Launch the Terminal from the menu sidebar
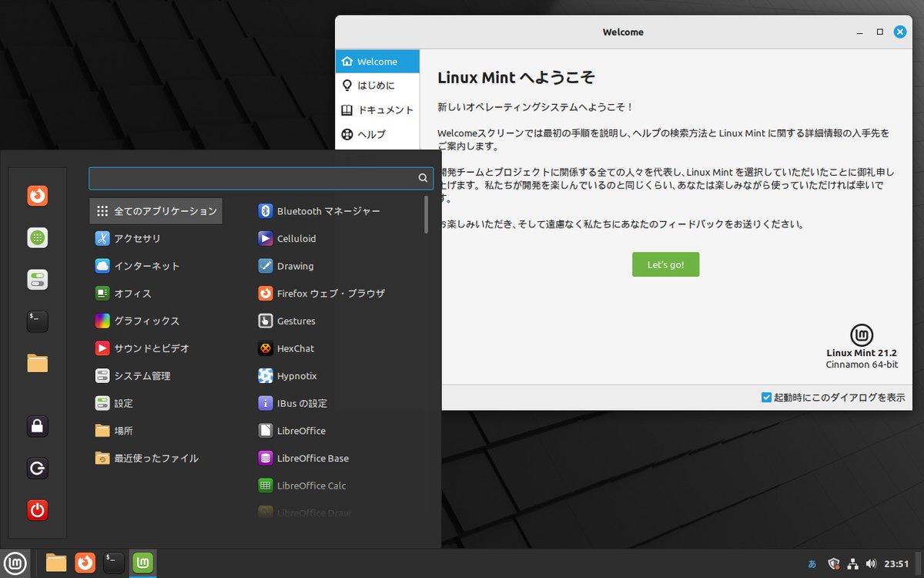Viewport: 924px width, 578px height. [x=37, y=321]
